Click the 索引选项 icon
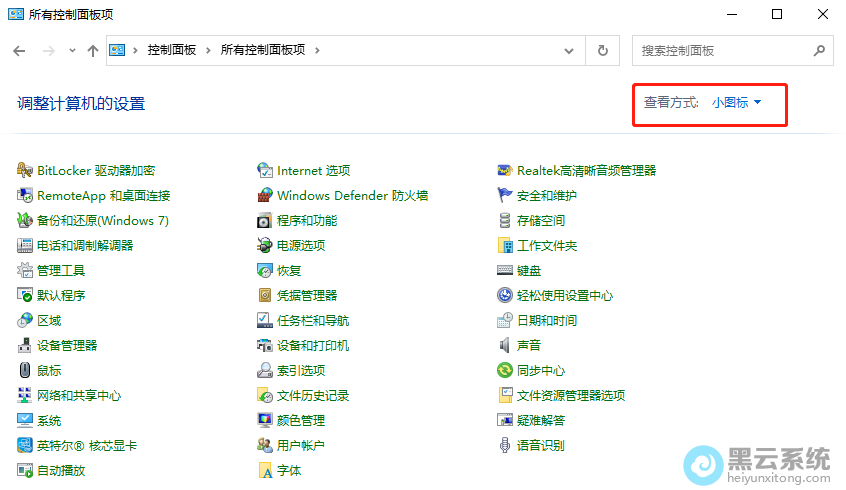 tap(264, 370)
